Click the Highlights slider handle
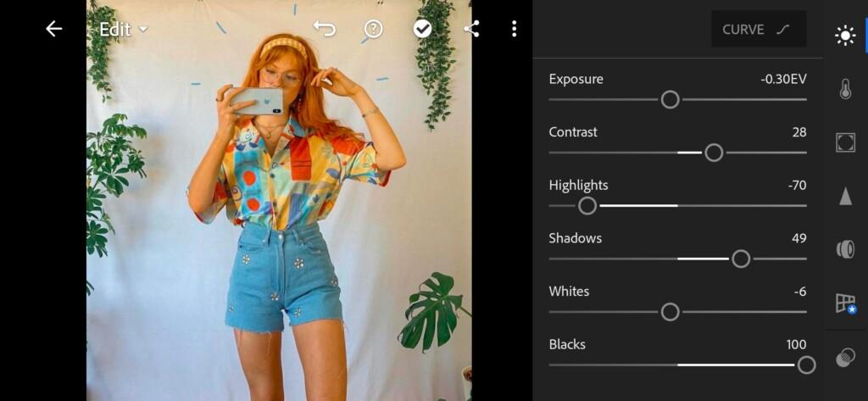 [x=587, y=206]
